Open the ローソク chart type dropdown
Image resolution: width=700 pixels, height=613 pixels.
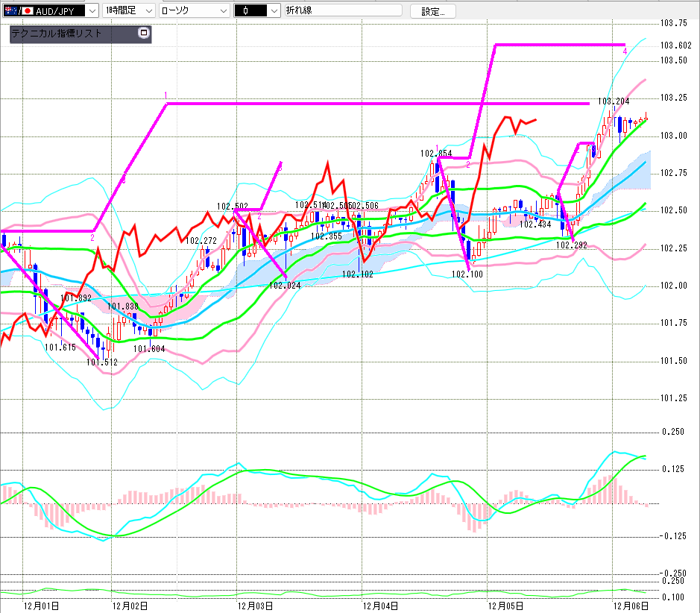pos(221,11)
